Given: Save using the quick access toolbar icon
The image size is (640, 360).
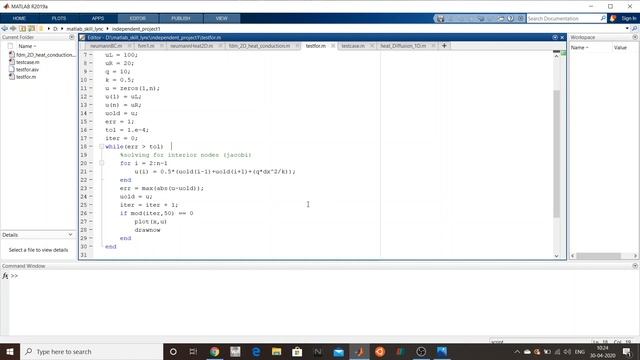Looking at the screenshot, I should [x=440, y=18].
